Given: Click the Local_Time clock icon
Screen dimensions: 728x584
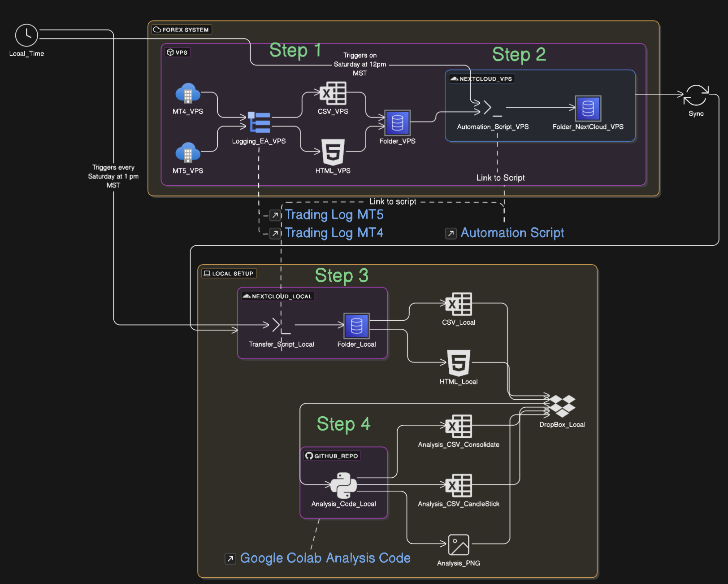Looking at the screenshot, I should coord(26,35).
